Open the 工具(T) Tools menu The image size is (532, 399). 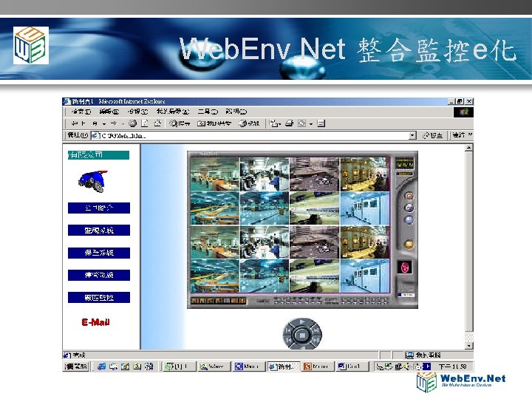point(208,112)
